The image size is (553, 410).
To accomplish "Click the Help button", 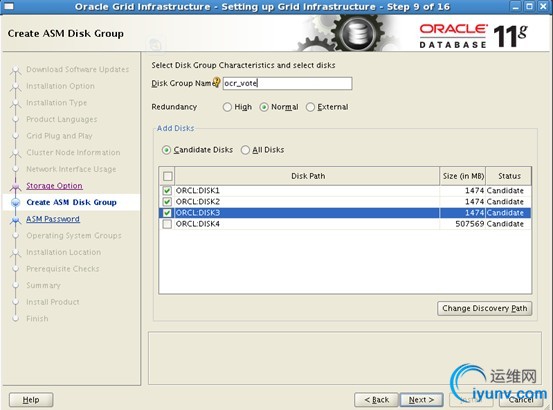I will (31, 400).
